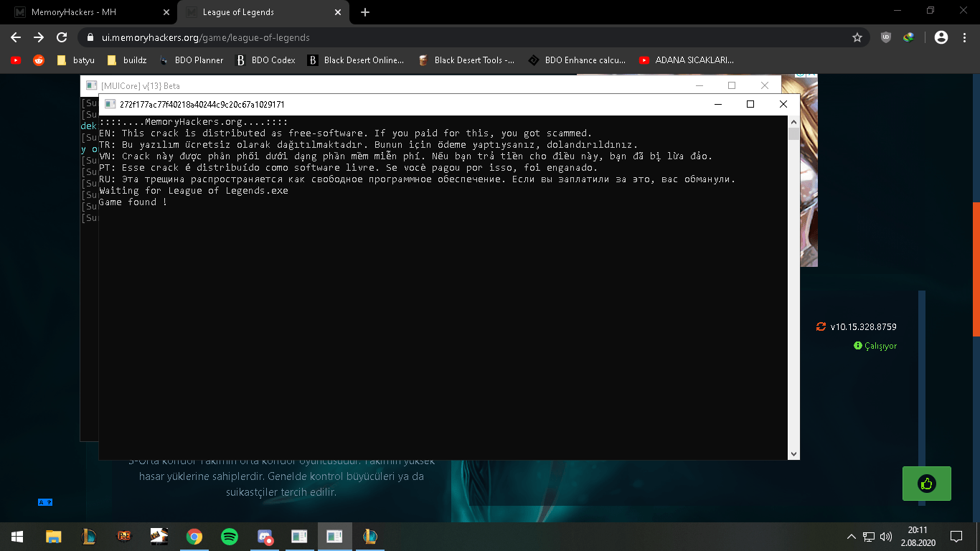Click the console scrollbar up arrow

[793, 122]
